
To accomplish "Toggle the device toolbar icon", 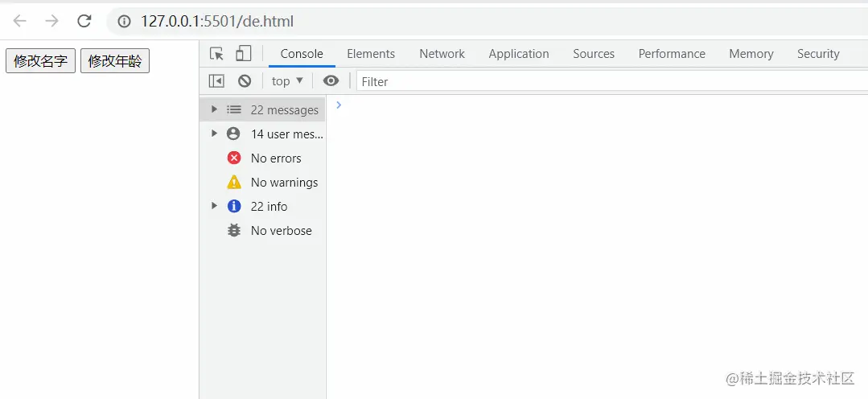I will [244, 53].
